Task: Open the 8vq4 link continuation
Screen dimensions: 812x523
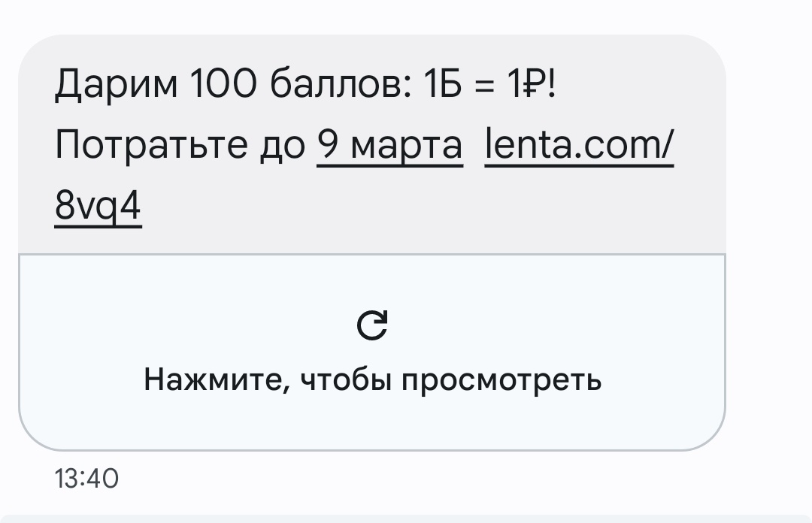Action: pos(98,206)
